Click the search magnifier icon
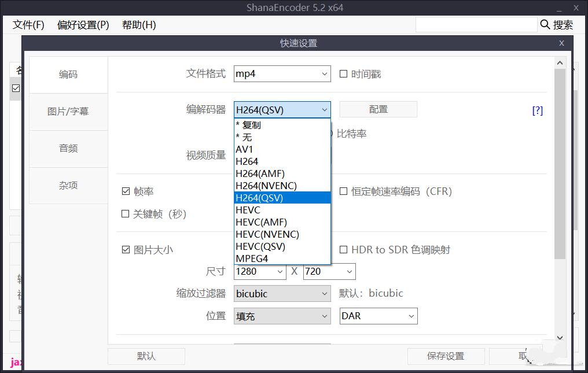The image size is (588, 373). 545,24
